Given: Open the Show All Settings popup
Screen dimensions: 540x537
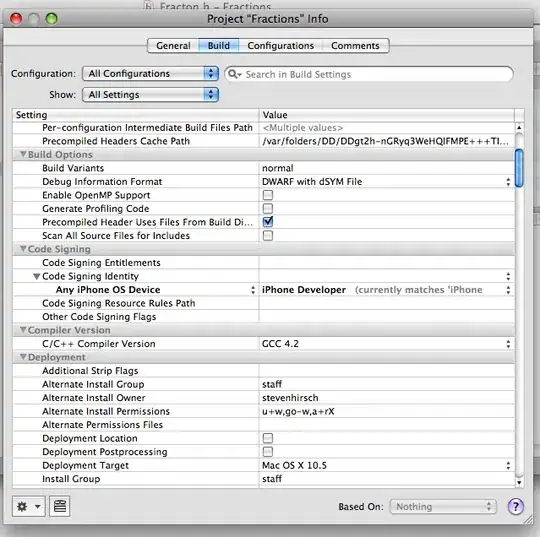Looking at the screenshot, I should click(150, 94).
